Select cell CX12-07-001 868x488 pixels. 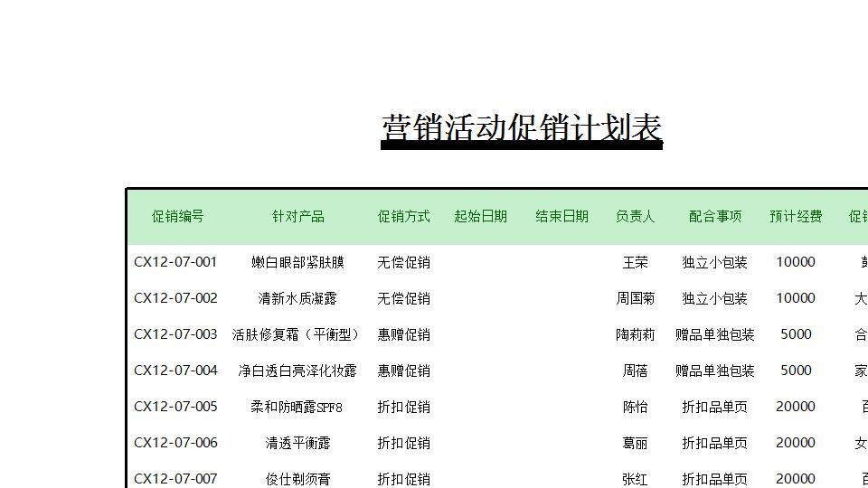pos(175,262)
